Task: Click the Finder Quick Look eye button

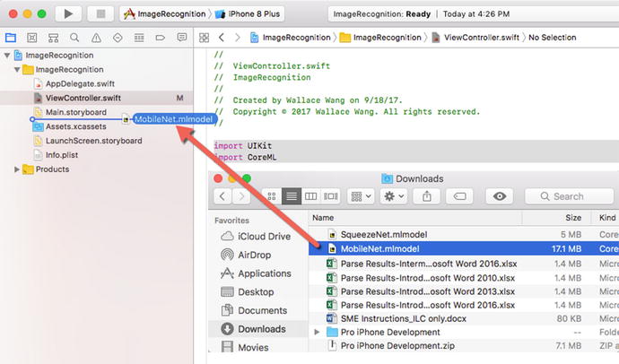Action: coord(500,196)
